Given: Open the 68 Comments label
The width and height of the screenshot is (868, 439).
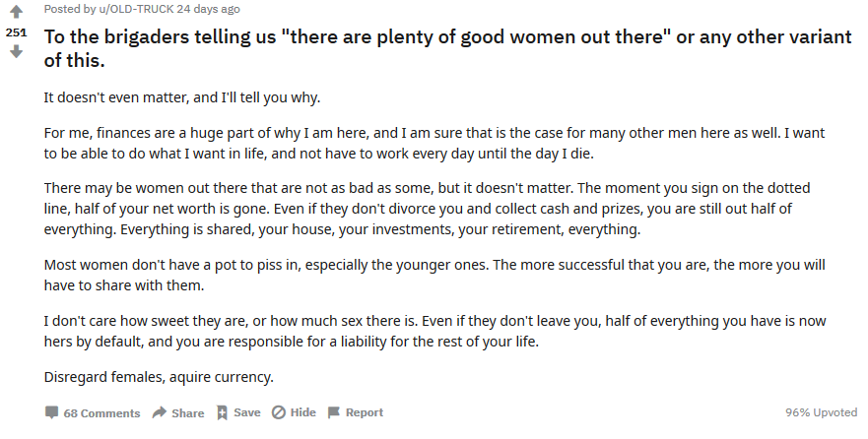Looking at the screenshot, I should 101,413.
